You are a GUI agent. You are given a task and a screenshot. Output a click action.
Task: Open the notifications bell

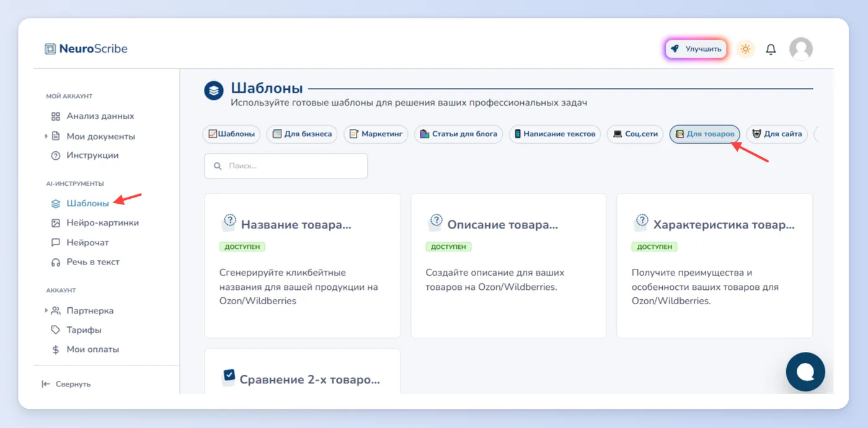[771, 49]
